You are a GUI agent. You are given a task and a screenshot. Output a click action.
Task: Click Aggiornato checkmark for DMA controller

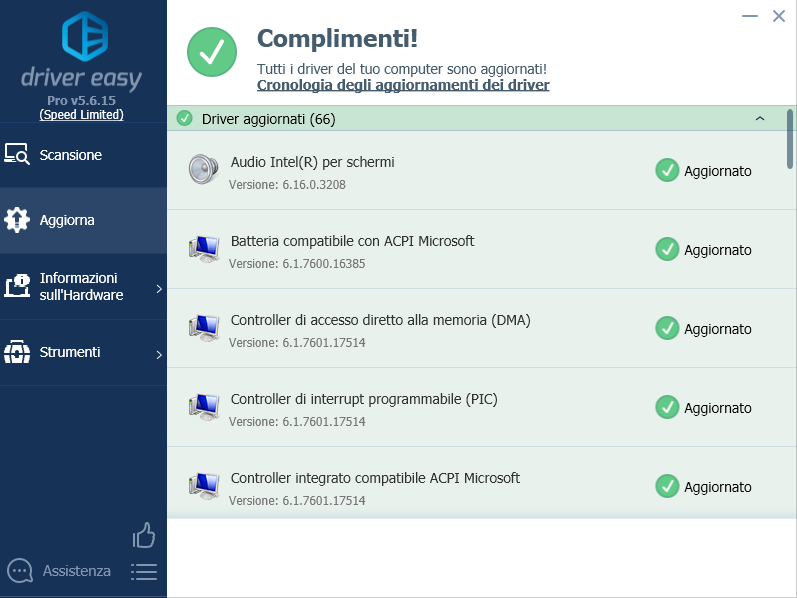tap(667, 328)
